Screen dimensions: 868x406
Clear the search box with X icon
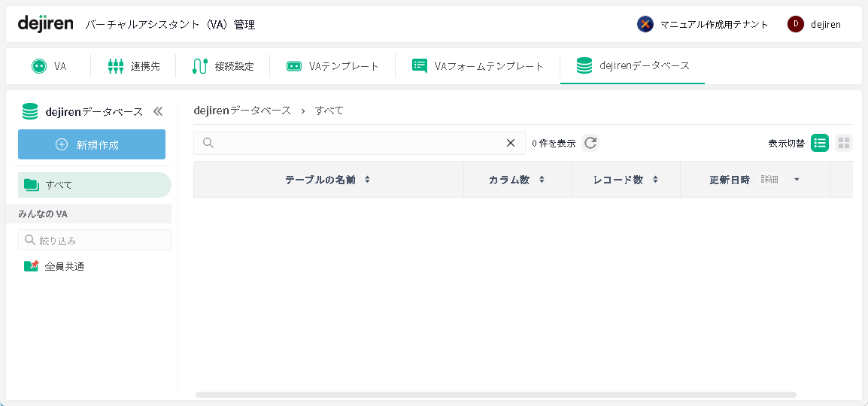click(x=511, y=143)
